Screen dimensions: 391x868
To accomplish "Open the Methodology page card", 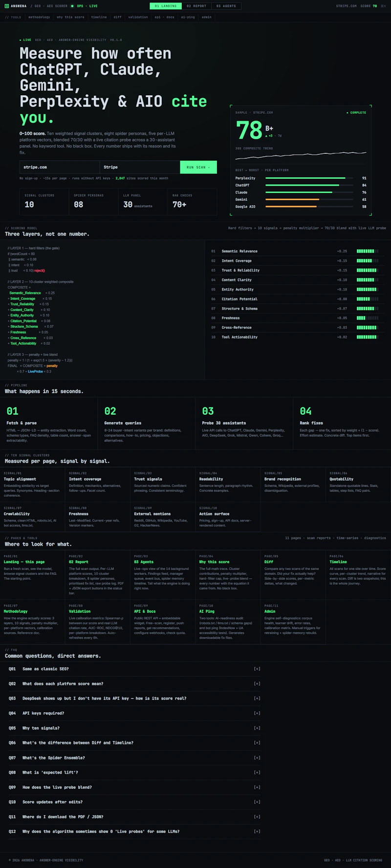I will tap(32, 622).
